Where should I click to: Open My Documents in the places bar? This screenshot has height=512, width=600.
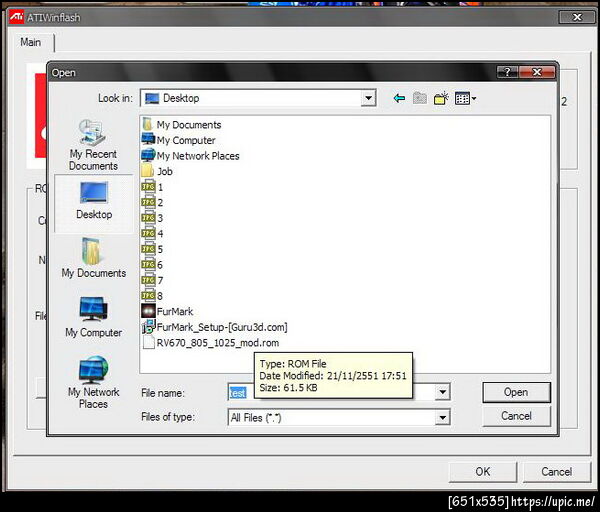click(94, 258)
